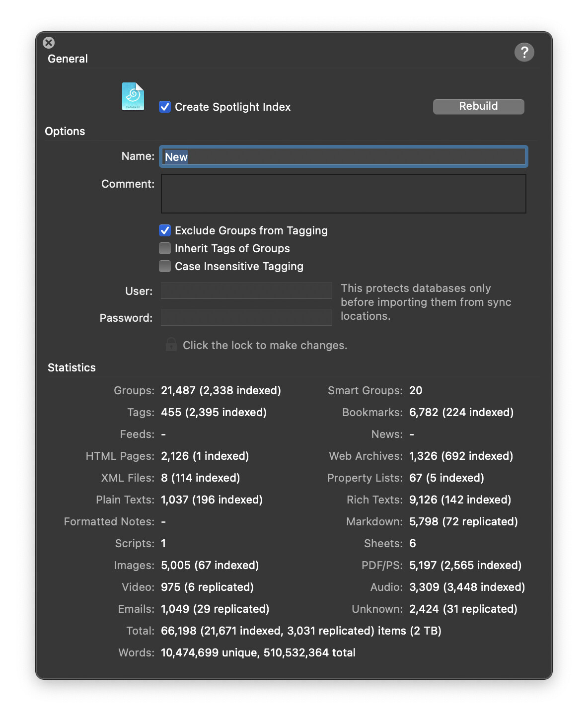588x719 pixels.
Task: Click the lock icon to make changes
Action: coord(171,345)
